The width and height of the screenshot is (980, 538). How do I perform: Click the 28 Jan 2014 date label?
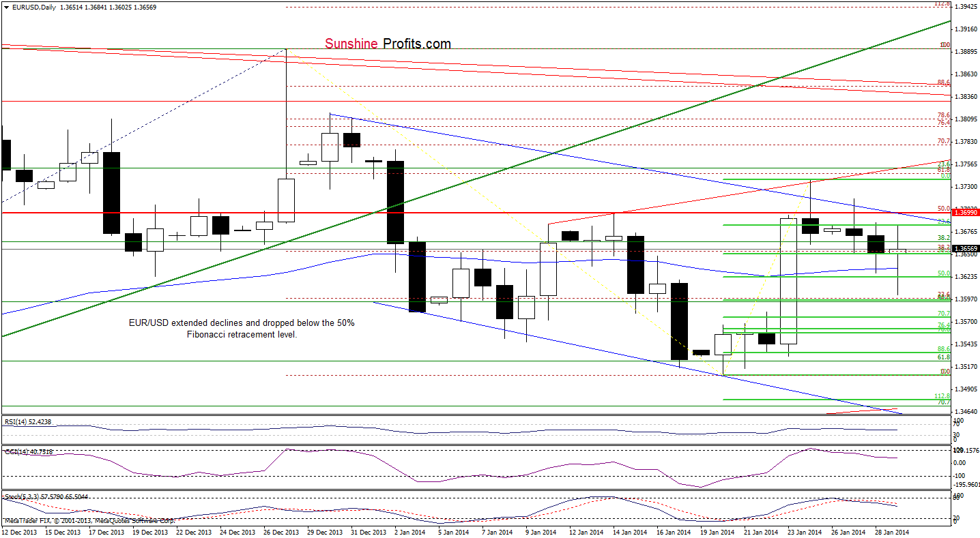892,532
